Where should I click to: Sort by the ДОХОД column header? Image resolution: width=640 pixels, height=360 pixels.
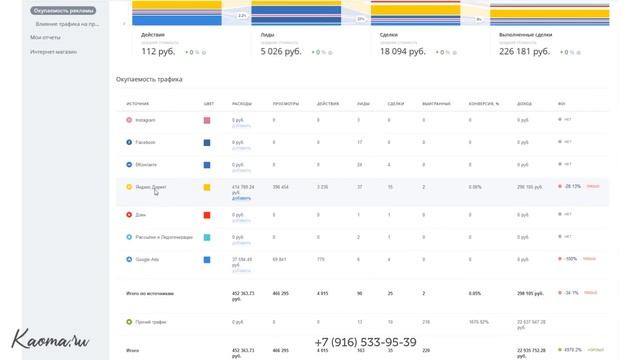click(x=524, y=104)
